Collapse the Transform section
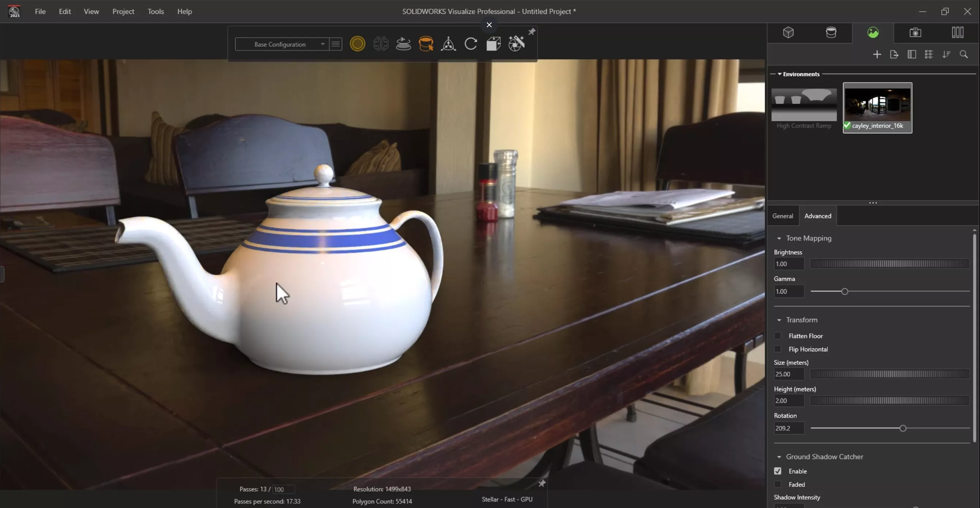 [779, 320]
